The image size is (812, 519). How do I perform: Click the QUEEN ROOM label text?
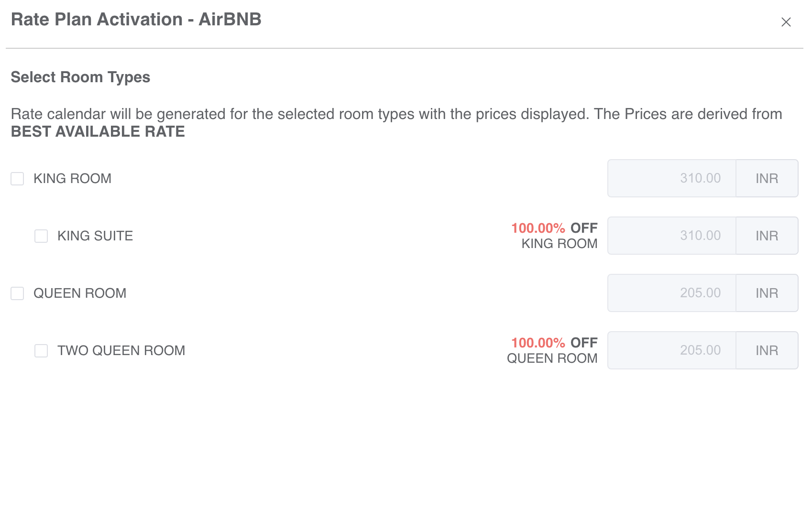(x=79, y=293)
